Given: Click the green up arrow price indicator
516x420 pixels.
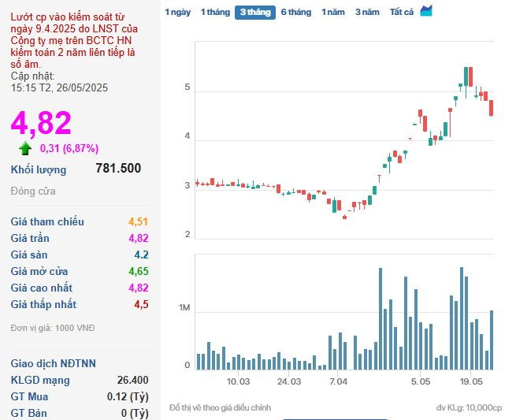Looking at the screenshot, I should [x=26, y=148].
